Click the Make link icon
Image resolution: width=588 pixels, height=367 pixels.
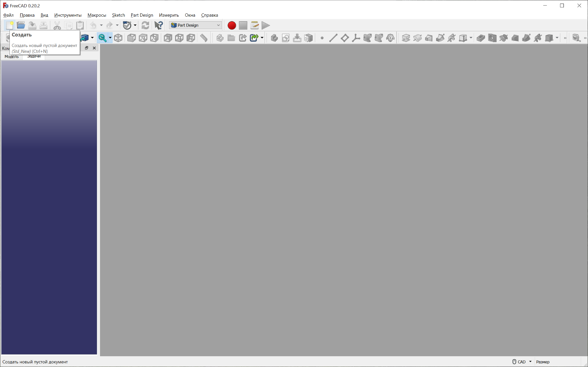pyautogui.click(x=243, y=38)
